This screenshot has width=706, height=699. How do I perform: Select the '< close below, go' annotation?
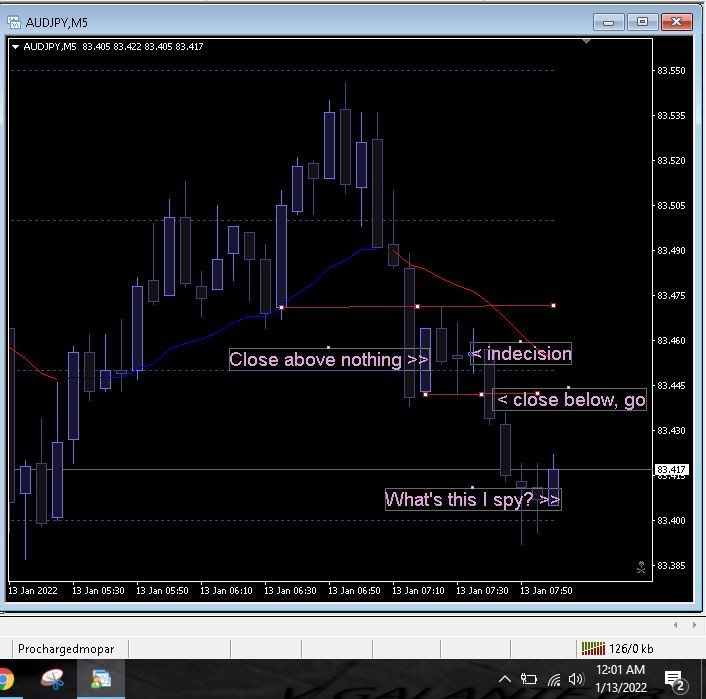[570, 399]
